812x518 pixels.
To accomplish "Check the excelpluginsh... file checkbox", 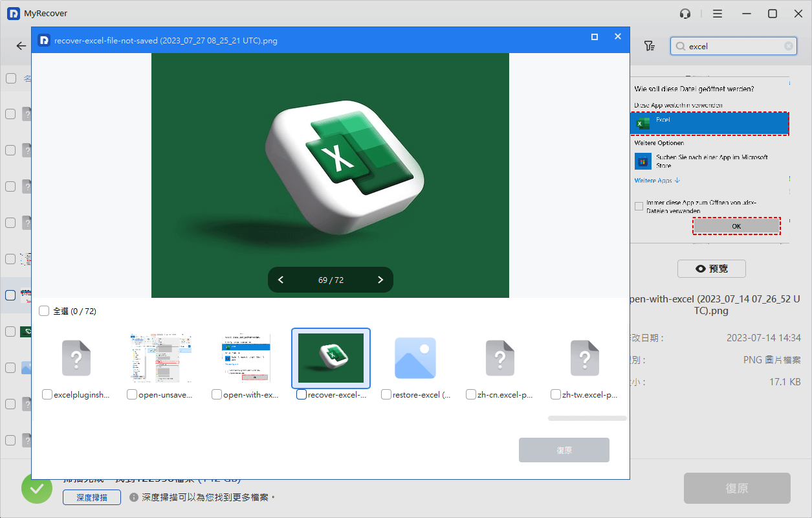I will pos(47,394).
